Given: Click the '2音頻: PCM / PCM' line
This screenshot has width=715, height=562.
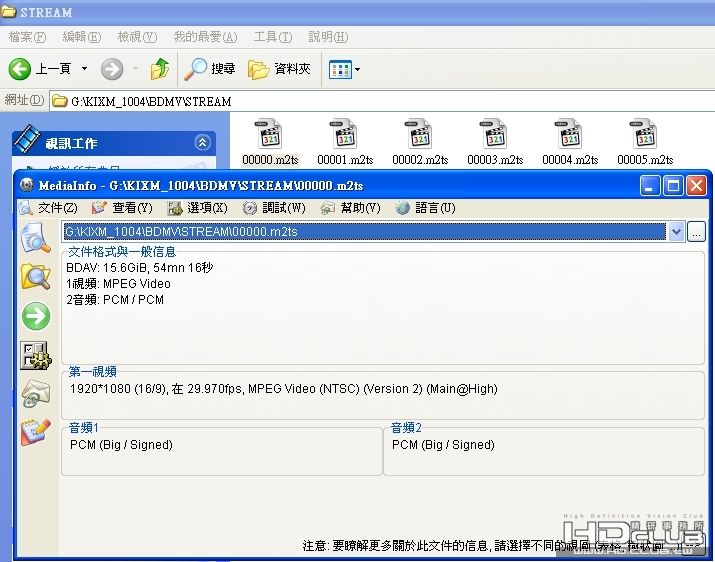Looking at the screenshot, I should tap(114, 300).
